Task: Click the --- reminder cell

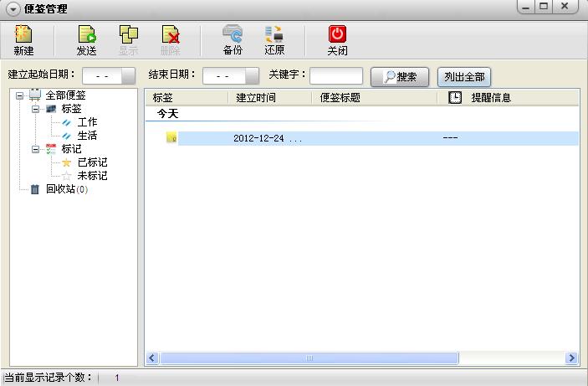Action: click(450, 138)
